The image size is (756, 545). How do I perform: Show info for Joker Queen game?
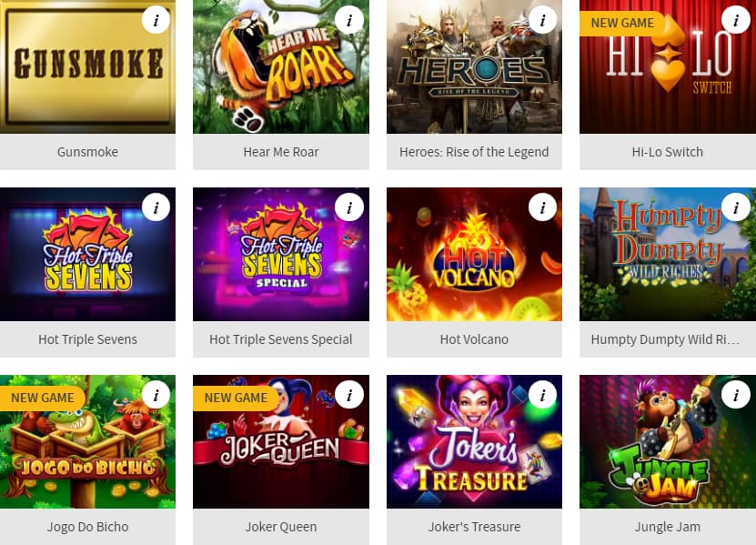click(x=349, y=395)
